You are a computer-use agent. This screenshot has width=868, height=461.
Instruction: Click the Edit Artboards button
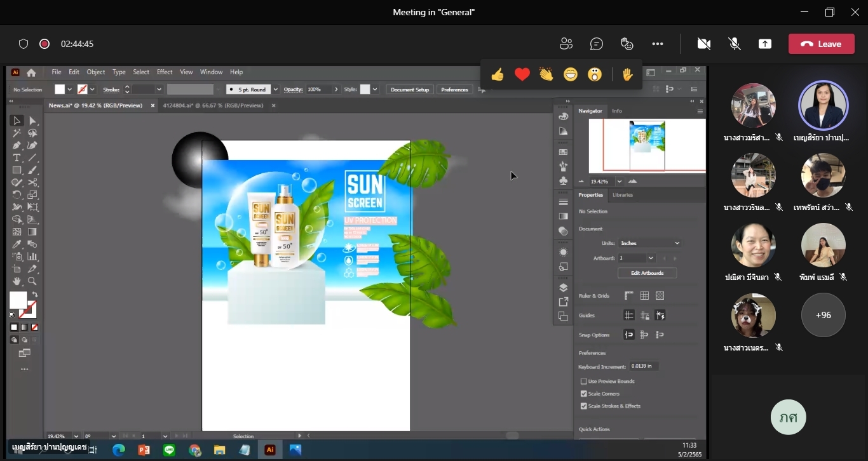[x=647, y=273]
